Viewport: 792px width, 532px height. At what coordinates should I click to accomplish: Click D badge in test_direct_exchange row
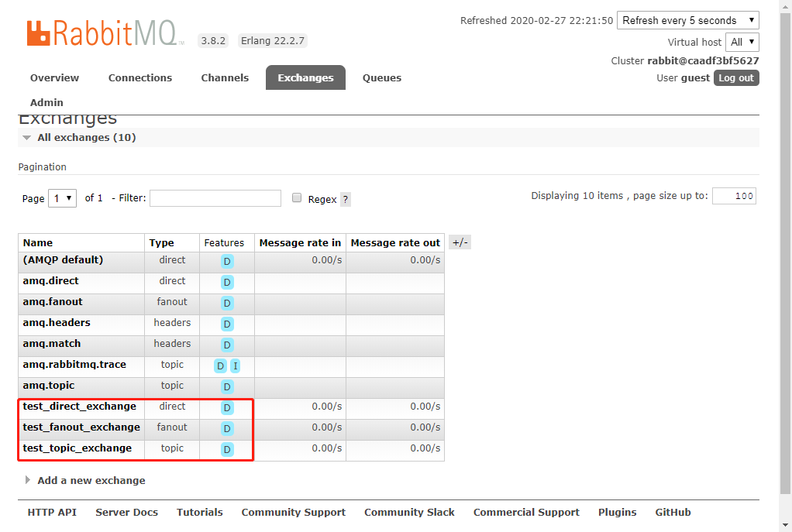[227, 408]
